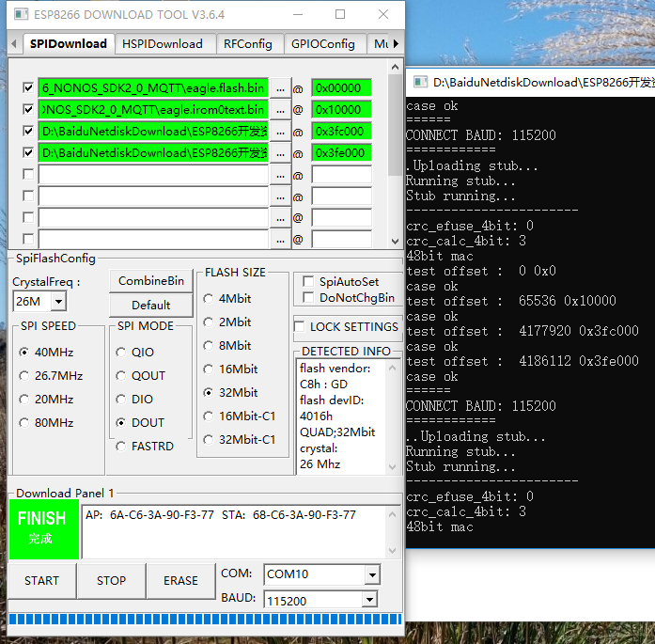
Task: Click the CombineBin button
Action: click(151, 281)
